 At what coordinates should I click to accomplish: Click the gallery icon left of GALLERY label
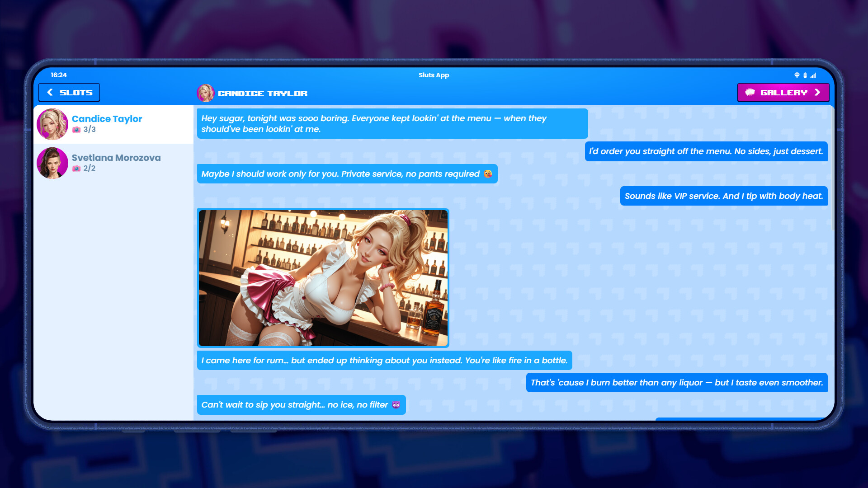(x=750, y=92)
